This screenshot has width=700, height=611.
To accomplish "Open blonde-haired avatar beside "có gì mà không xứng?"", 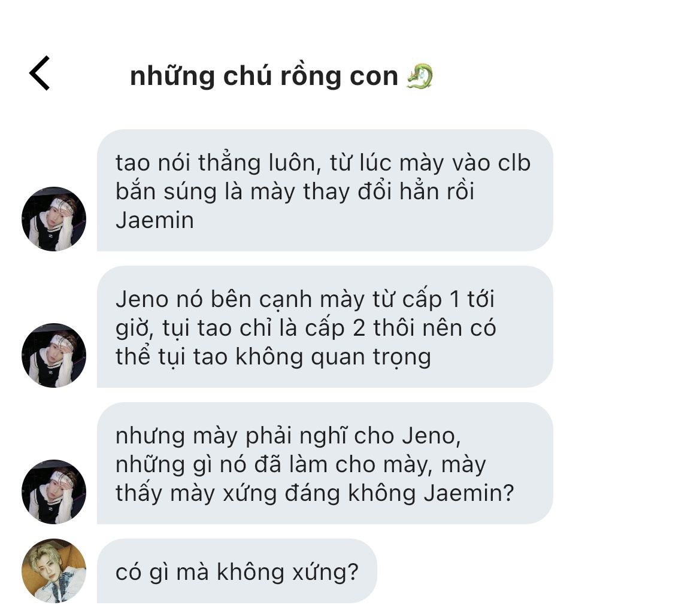I will [53, 571].
